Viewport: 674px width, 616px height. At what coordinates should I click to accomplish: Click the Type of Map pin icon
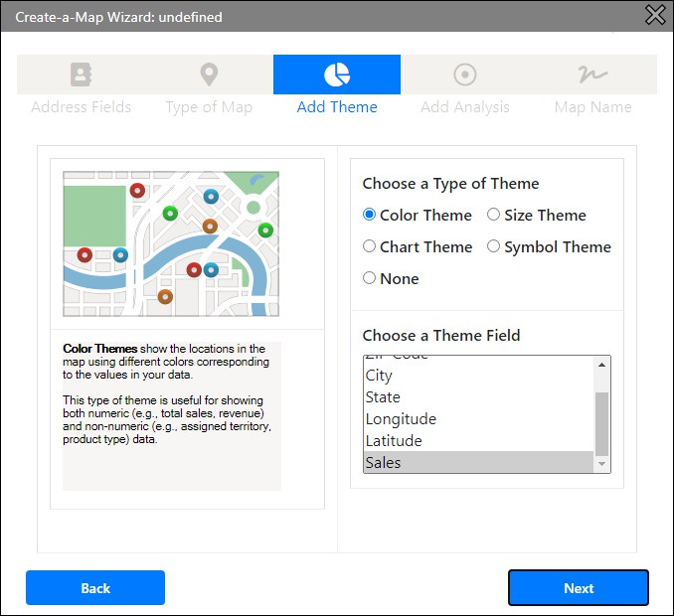[209, 75]
